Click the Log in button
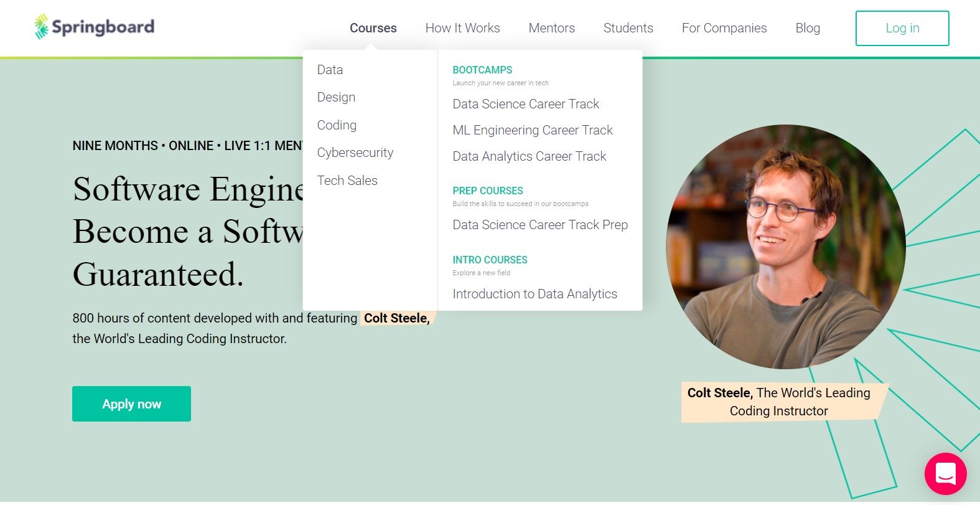Image resolution: width=980 pixels, height=505 pixels. click(x=902, y=28)
